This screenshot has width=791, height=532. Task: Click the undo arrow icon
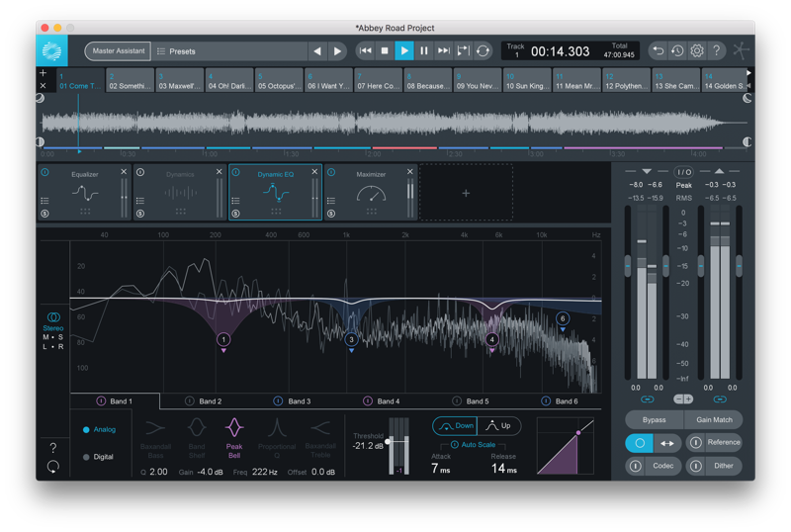coord(658,50)
